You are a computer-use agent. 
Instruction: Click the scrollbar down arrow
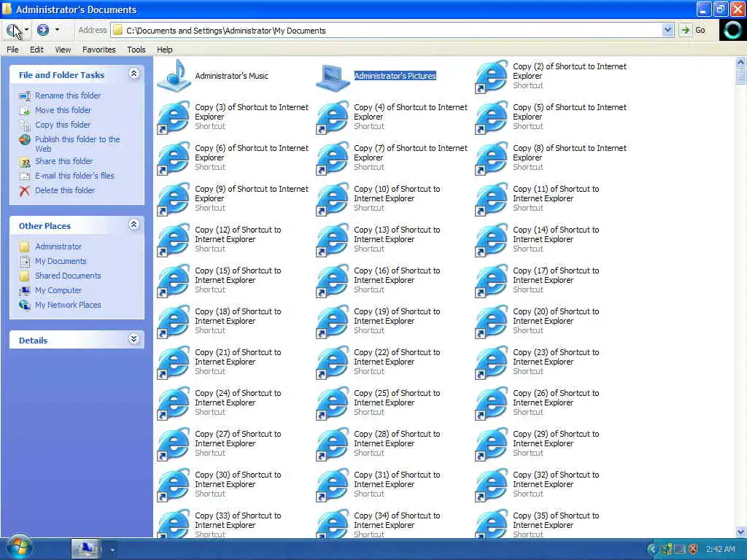pyautogui.click(x=741, y=532)
